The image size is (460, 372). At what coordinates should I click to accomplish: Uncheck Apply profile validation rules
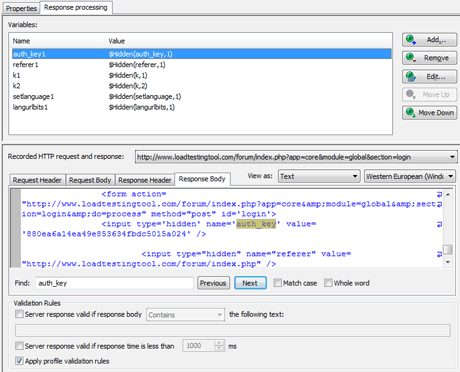pos(19,361)
